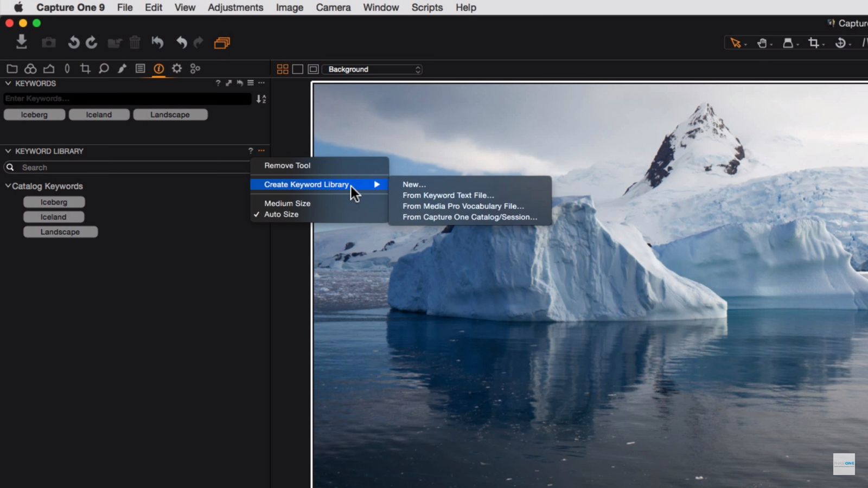Click the trash Delete icon
This screenshot has height=488, width=868.
click(135, 42)
